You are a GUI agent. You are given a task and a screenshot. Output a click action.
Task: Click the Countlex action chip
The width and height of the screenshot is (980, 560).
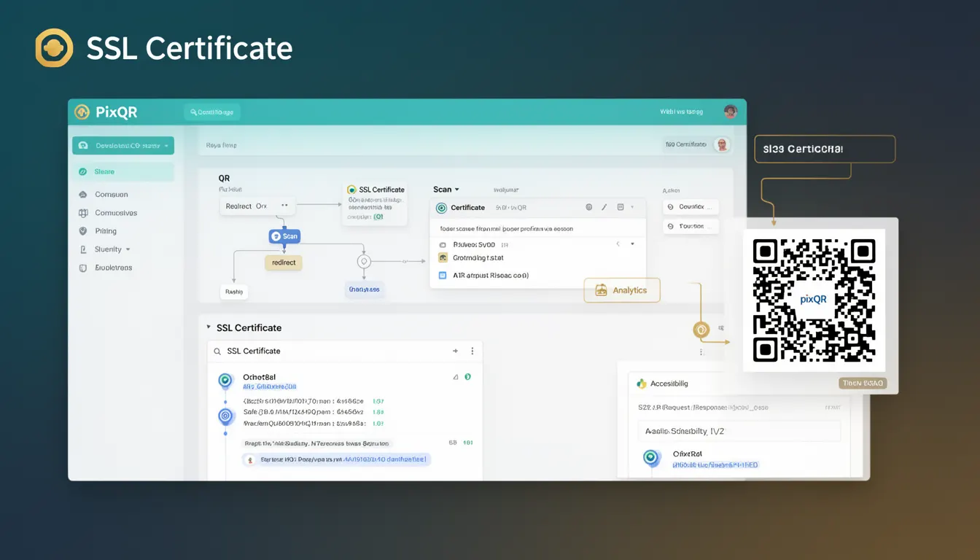tap(691, 207)
